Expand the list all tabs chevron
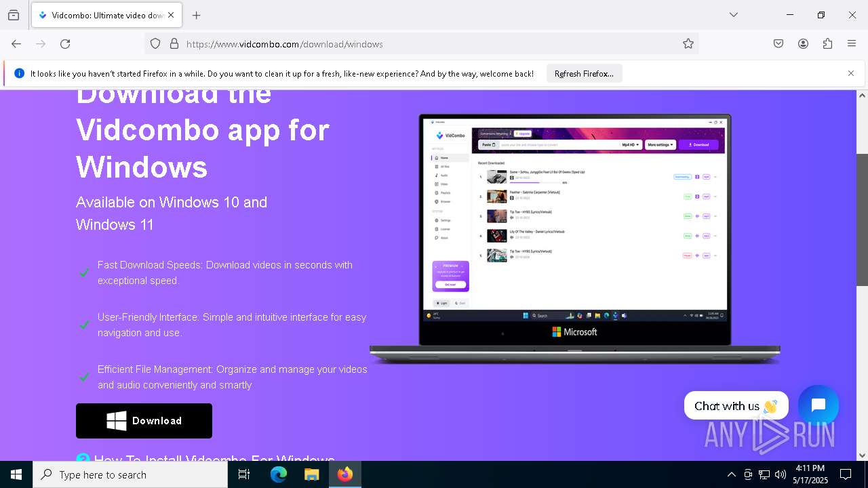The width and height of the screenshot is (868, 488). 734,15
